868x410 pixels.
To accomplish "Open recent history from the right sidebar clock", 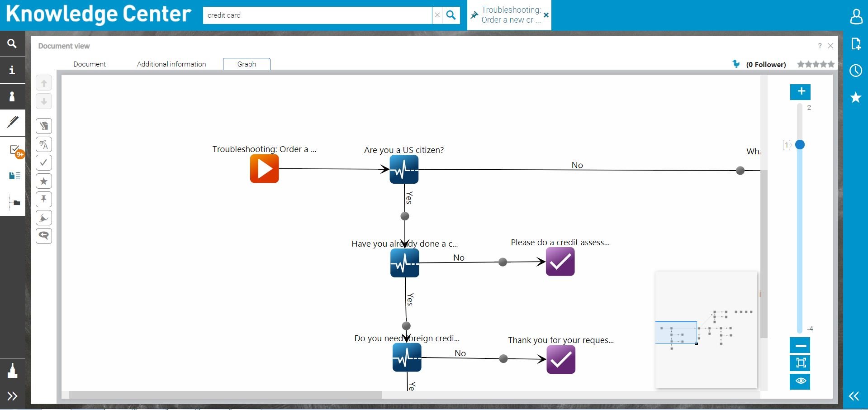I will 856,71.
